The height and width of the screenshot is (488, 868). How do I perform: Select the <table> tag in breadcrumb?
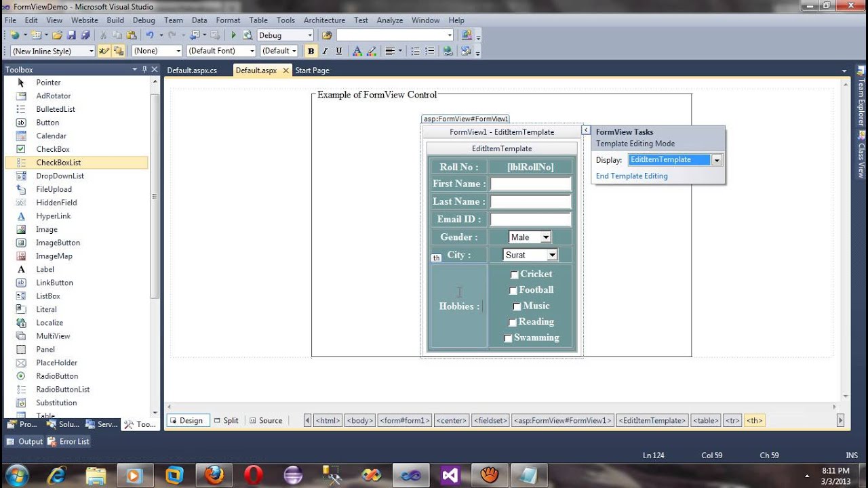tap(705, 420)
